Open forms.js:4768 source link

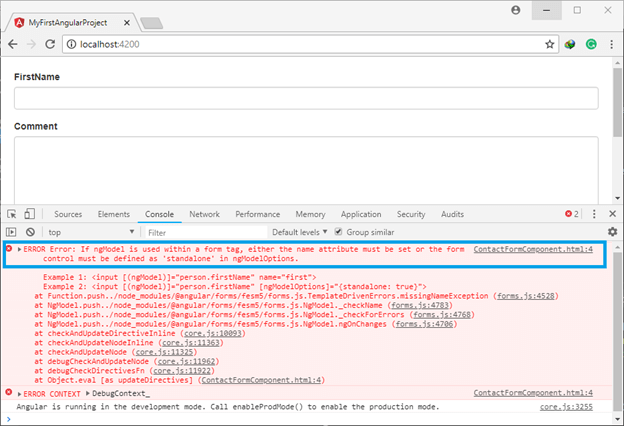coord(442,315)
